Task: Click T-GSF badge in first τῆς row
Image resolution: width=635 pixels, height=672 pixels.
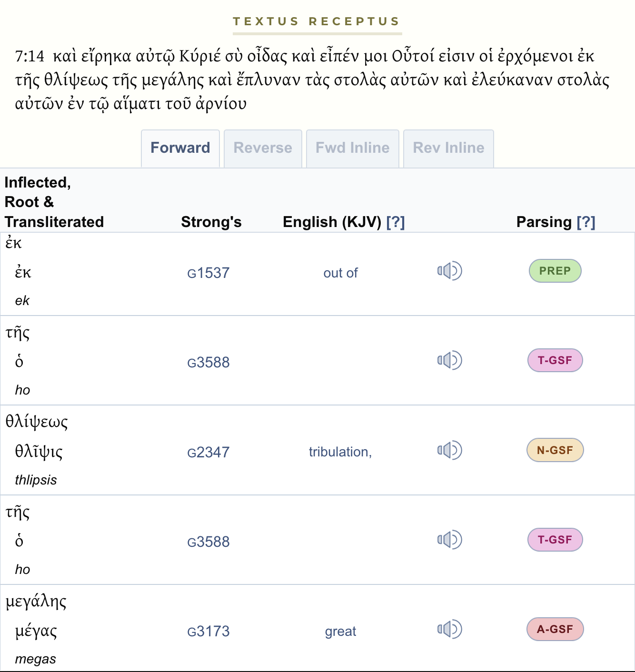Action: [555, 360]
